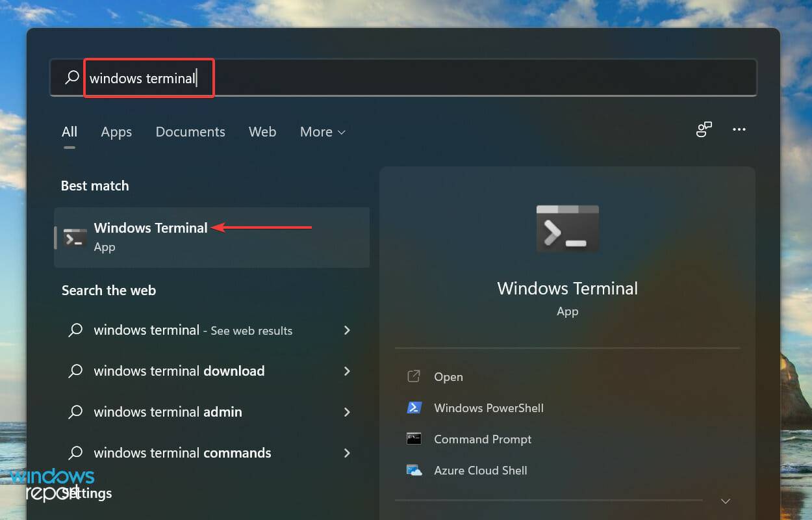Open the More filter dropdown

coord(322,132)
